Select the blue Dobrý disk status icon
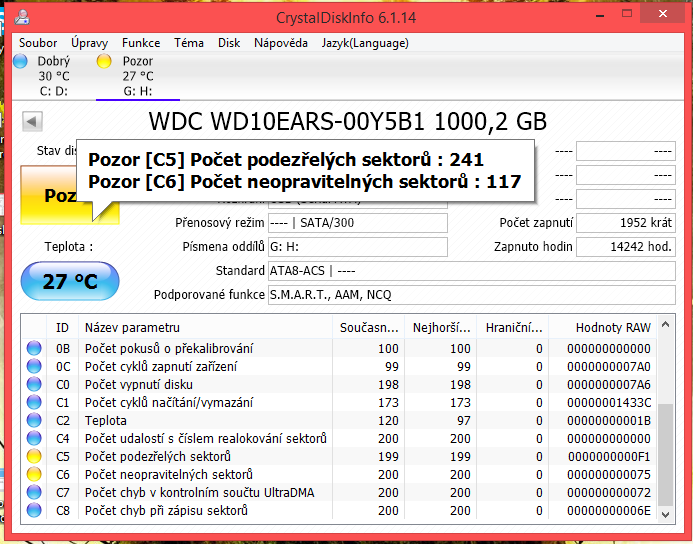Screen dimensions: 693x544 20,61
